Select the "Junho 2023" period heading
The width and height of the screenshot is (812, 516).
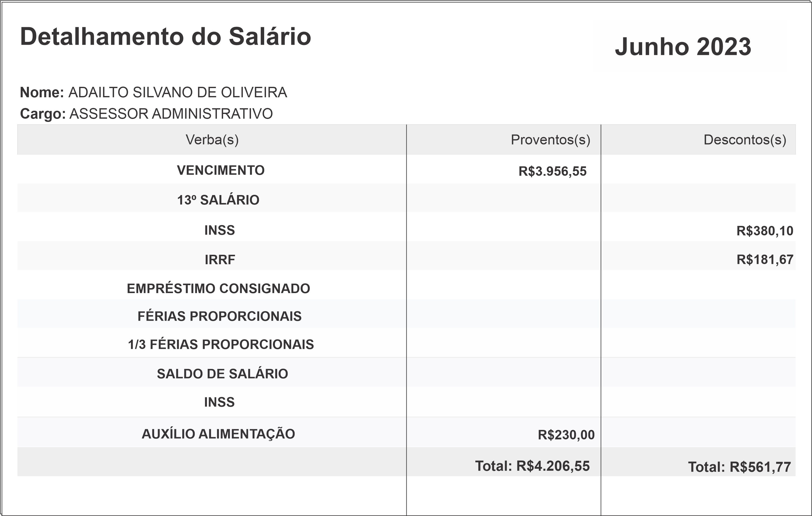pos(683,47)
